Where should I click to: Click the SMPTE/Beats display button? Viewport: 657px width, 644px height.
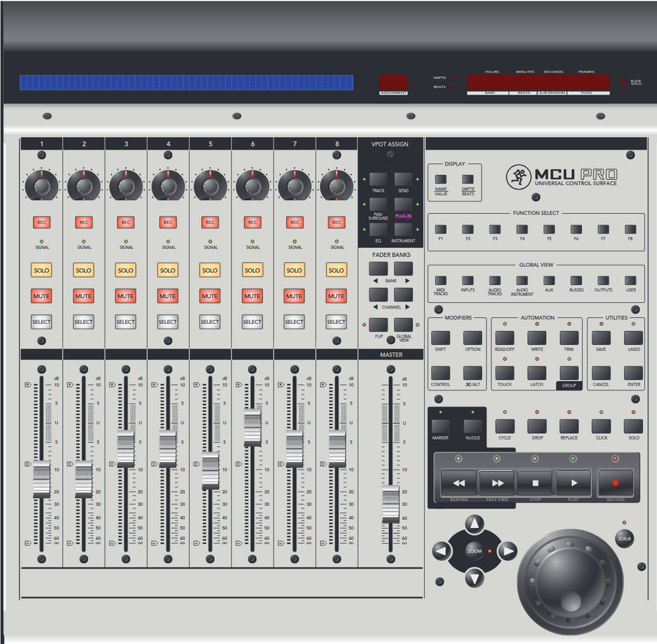468,180
